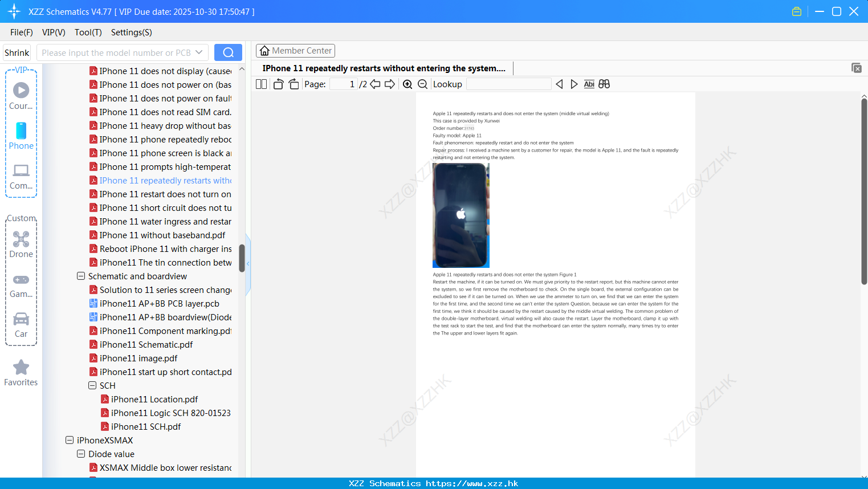Click the detach document window icon
Screen dimensions: 868x489
coord(856,68)
